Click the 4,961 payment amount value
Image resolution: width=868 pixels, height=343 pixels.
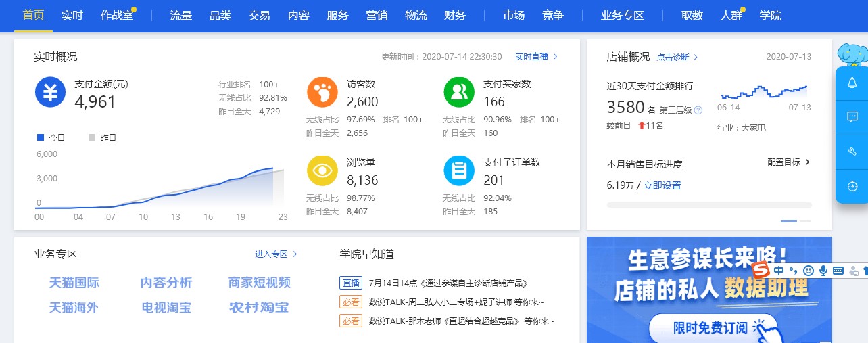click(x=95, y=102)
